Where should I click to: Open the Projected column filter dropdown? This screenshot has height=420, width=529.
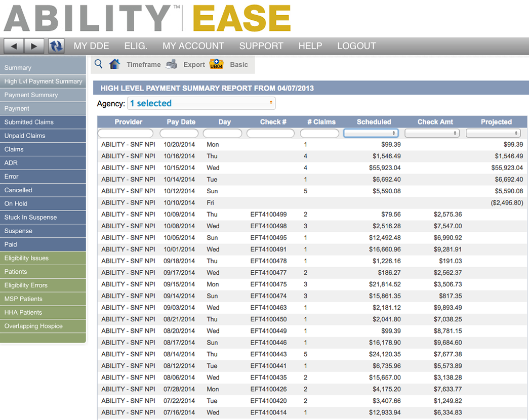[x=493, y=133]
